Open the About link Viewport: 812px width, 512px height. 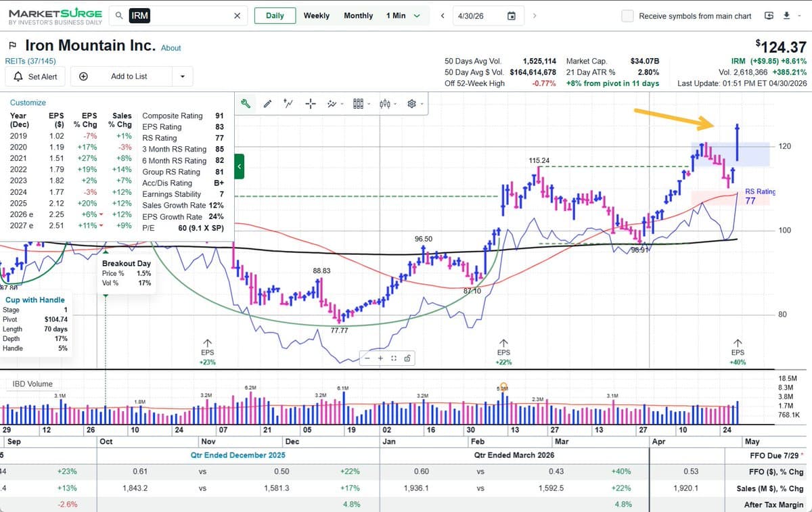coord(171,48)
